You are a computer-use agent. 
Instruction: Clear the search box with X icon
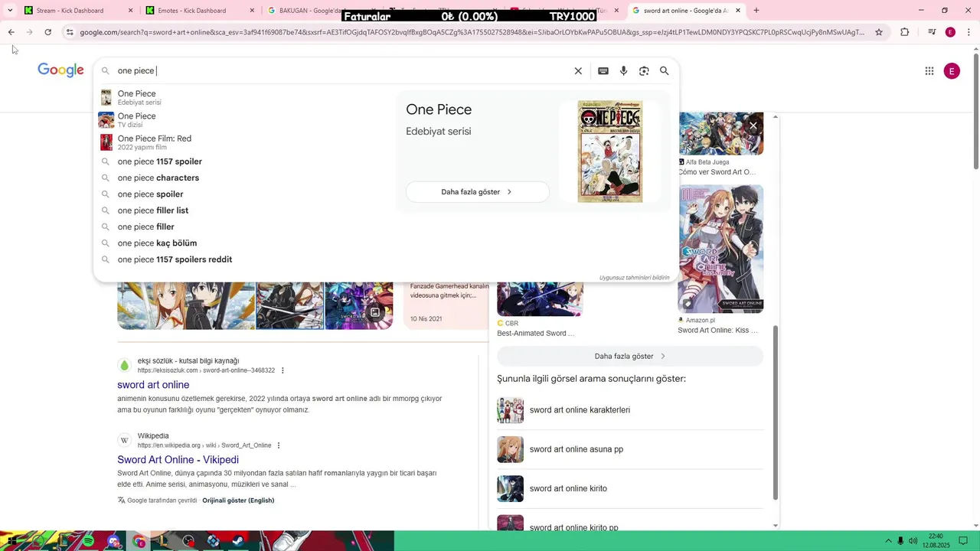[x=578, y=70]
